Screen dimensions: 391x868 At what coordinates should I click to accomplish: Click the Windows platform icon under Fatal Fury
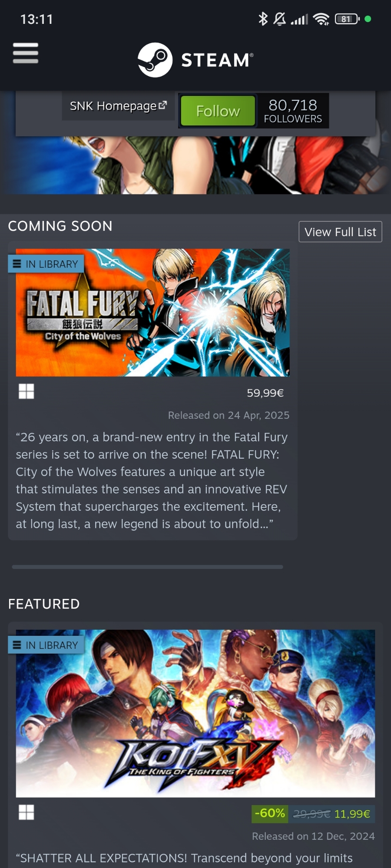[x=27, y=391]
